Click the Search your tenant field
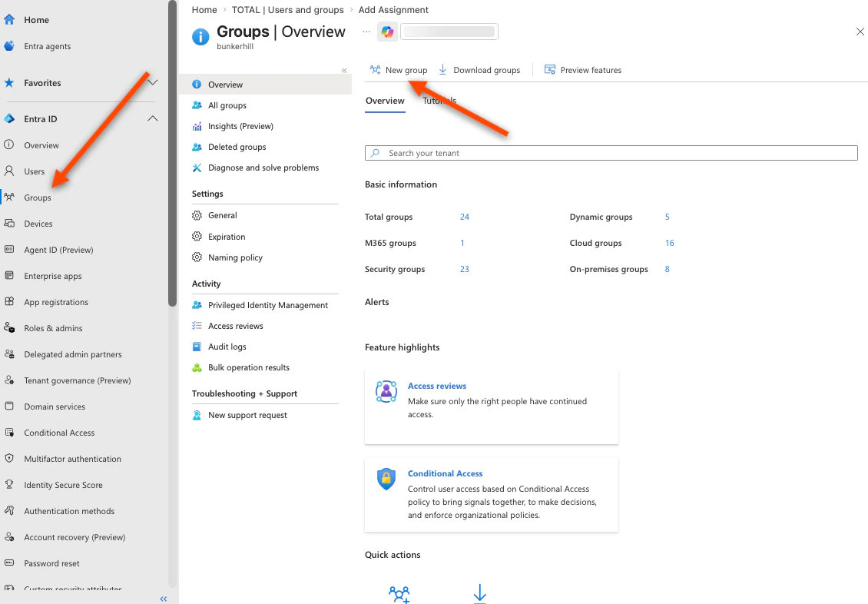This screenshot has height=604, width=868. (611, 153)
